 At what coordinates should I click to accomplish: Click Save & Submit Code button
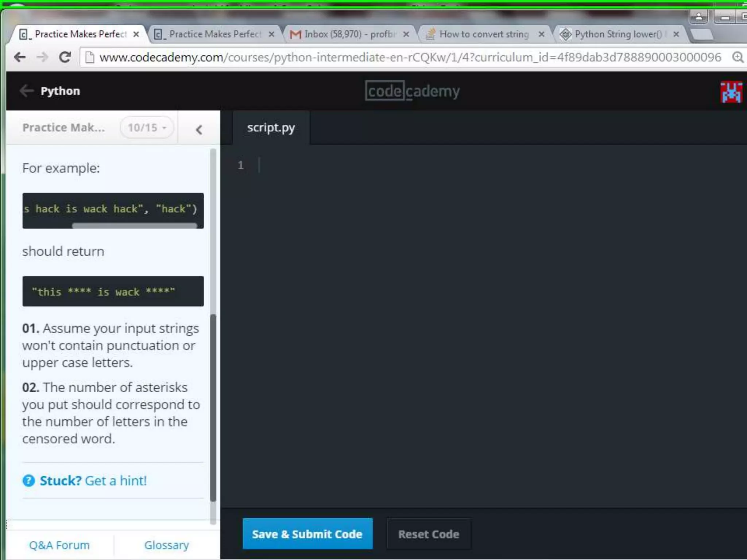[307, 534]
